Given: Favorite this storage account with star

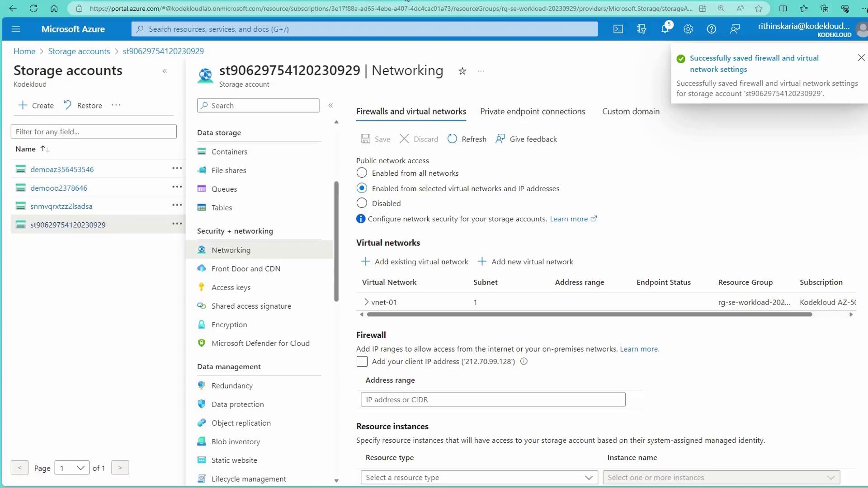Looking at the screenshot, I should click(x=462, y=71).
